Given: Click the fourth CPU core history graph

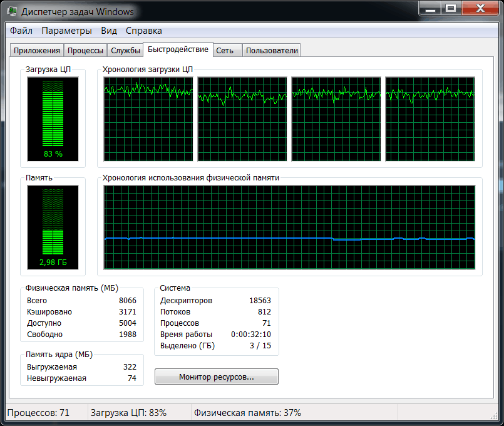Looking at the screenshot, I should (430, 119).
